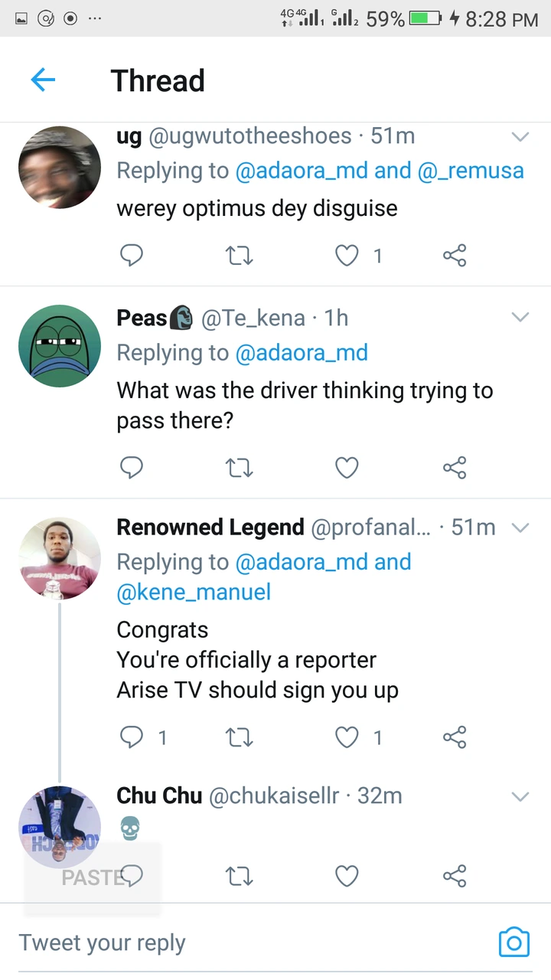View Peas's green profile picture
Screen dimensions: 551x980
point(60,346)
